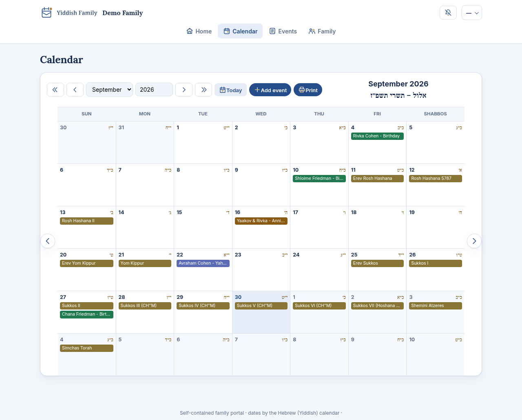Open Yaakov & Rivka anniversary event

[x=261, y=221]
